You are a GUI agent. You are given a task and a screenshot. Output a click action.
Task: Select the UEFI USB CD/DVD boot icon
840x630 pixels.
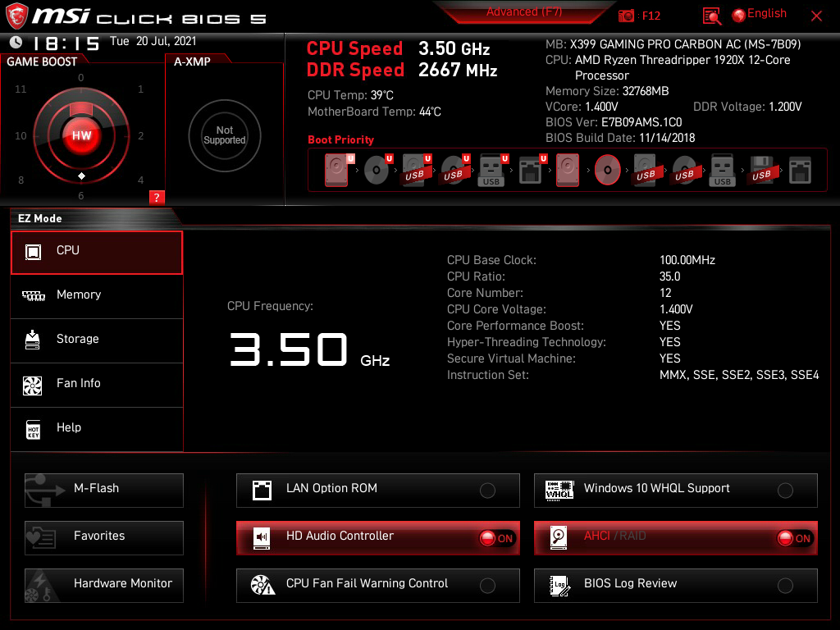[x=455, y=170]
